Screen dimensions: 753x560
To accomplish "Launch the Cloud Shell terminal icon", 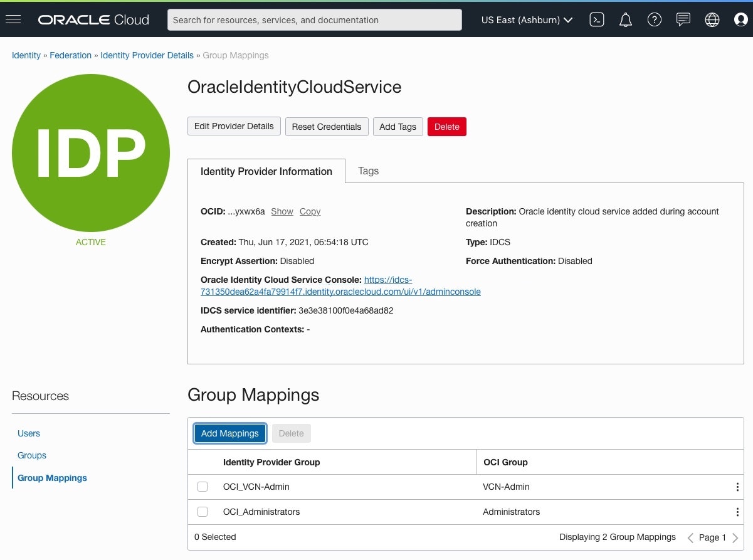I will [597, 20].
